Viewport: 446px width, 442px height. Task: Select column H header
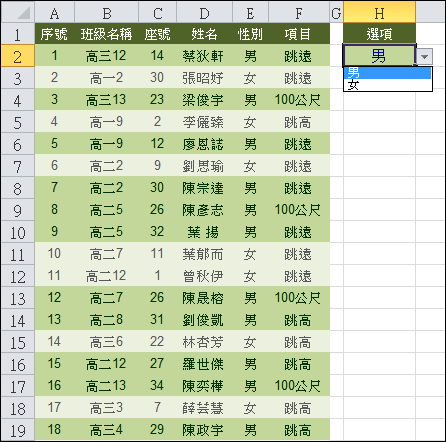pos(379,13)
